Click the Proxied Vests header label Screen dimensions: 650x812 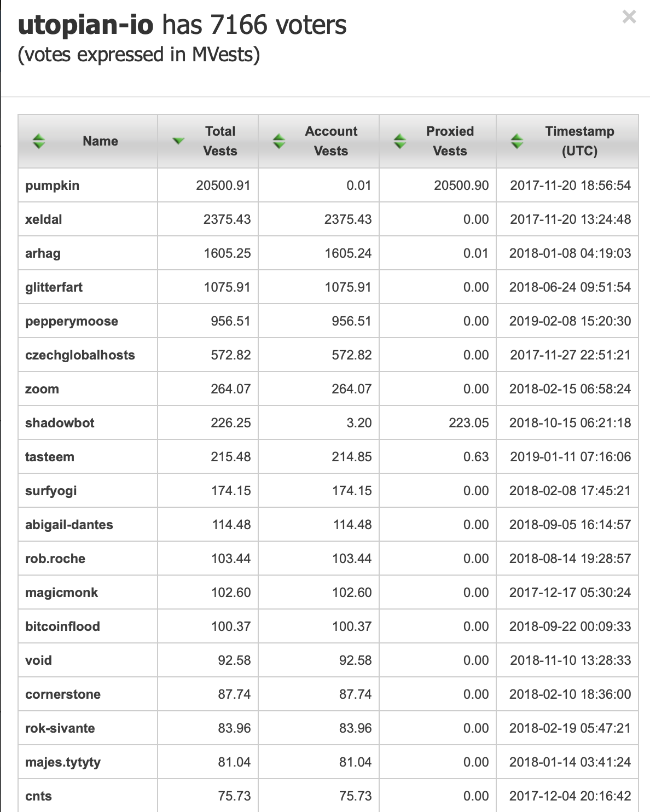tap(450, 141)
